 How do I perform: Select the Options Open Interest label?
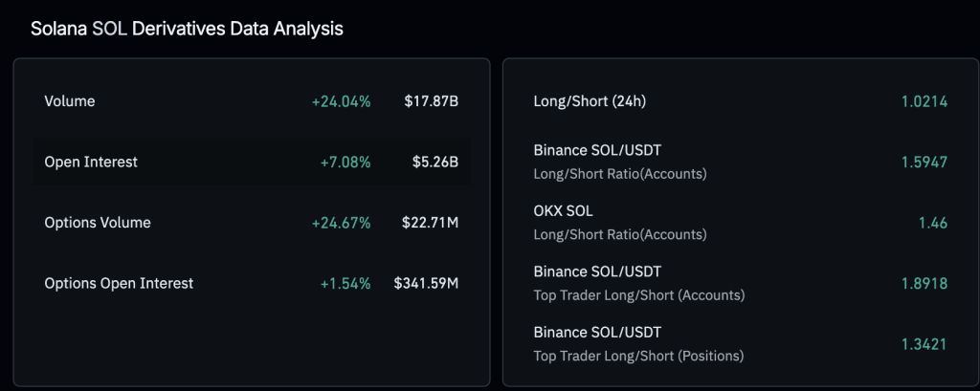pyautogui.click(x=119, y=283)
